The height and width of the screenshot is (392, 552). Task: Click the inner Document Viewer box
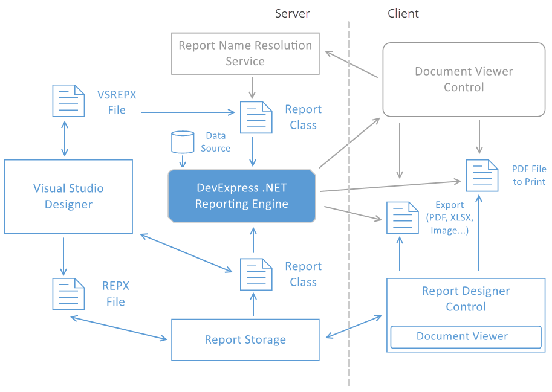point(466,337)
